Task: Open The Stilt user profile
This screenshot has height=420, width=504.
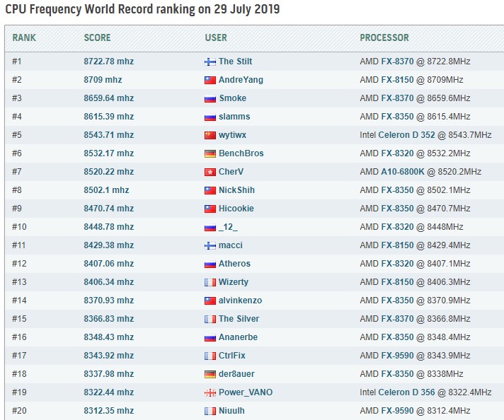Action: [x=235, y=62]
